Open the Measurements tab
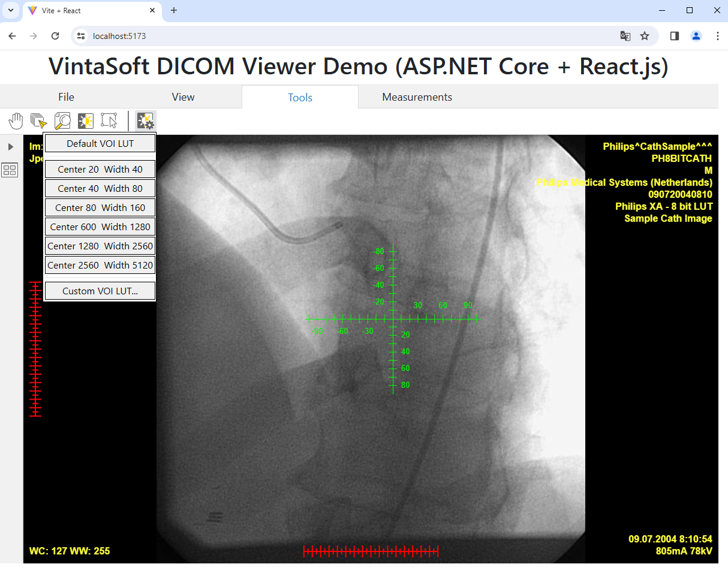The height and width of the screenshot is (573, 728). coord(417,97)
